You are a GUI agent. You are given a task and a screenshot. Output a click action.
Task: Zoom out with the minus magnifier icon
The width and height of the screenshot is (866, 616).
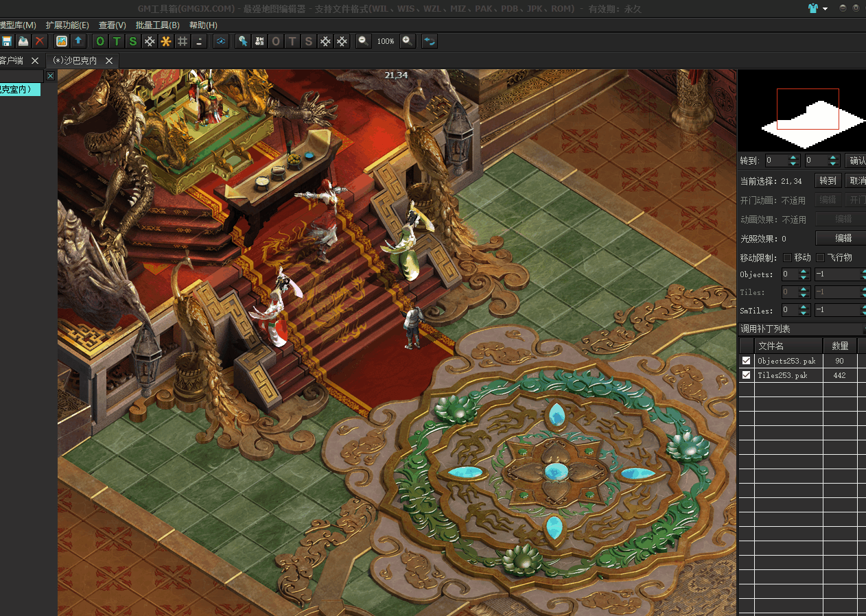click(364, 41)
